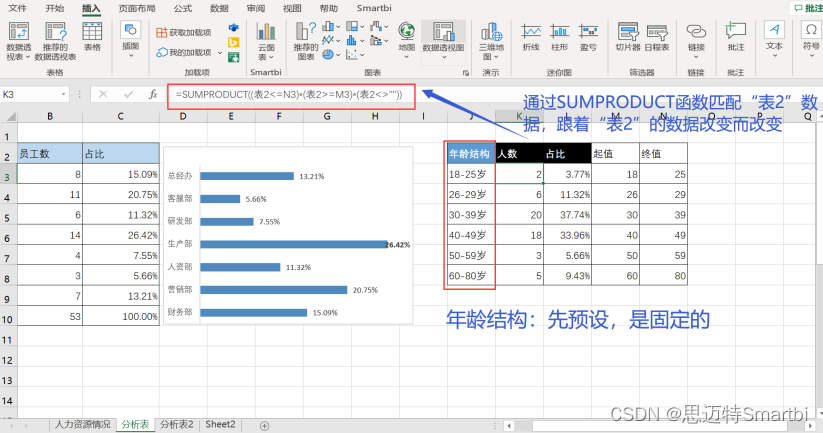
Task: Expand the pie chart dropdown arrow
Action: 338,55
